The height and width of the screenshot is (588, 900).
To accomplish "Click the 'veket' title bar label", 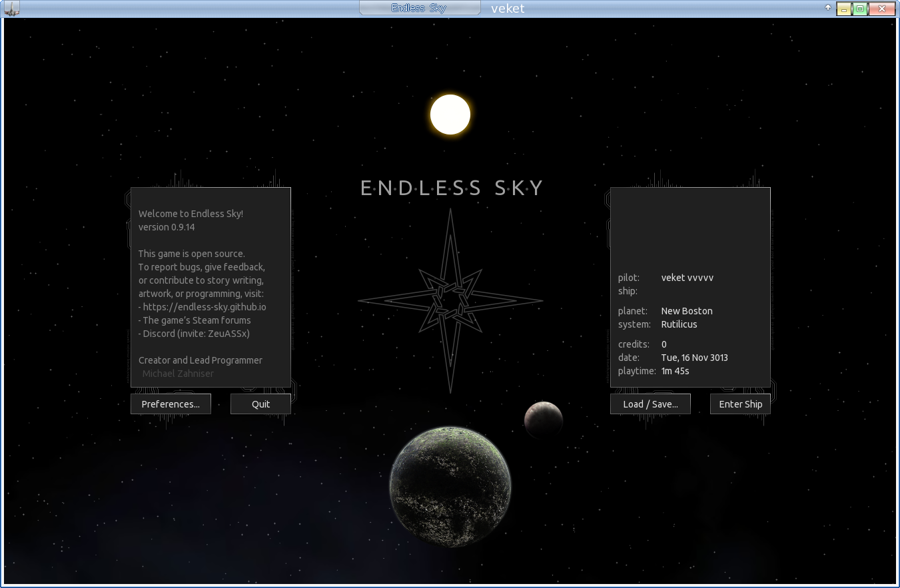I will click(x=508, y=9).
